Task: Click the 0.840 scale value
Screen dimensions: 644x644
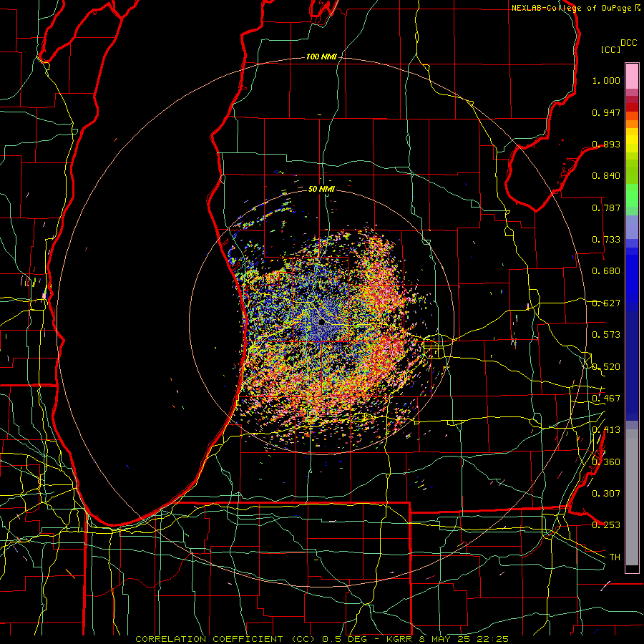Action: (x=606, y=176)
